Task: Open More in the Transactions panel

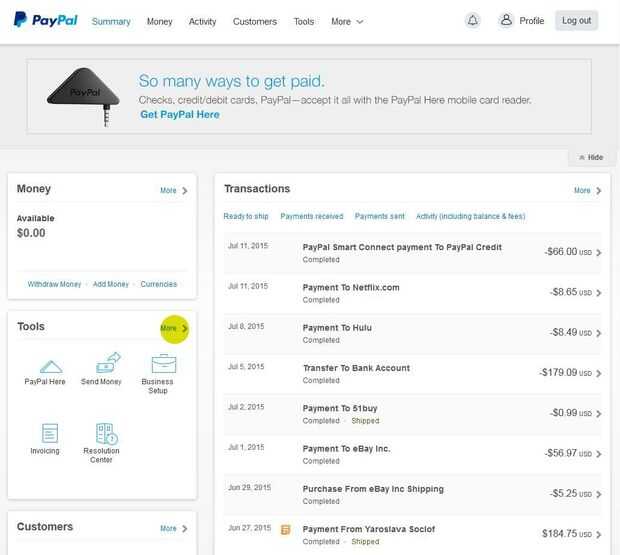Action: [588, 191]
